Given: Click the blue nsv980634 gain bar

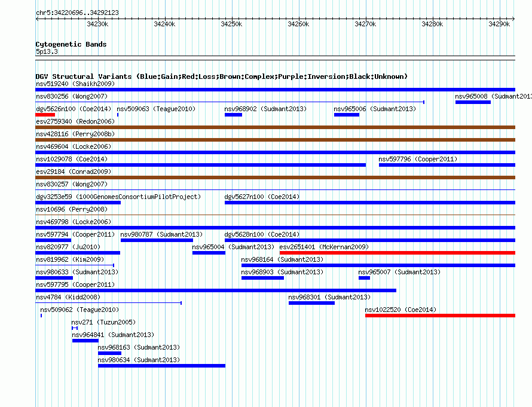Looking at the screenshot, I should click(x=161, y=366).
